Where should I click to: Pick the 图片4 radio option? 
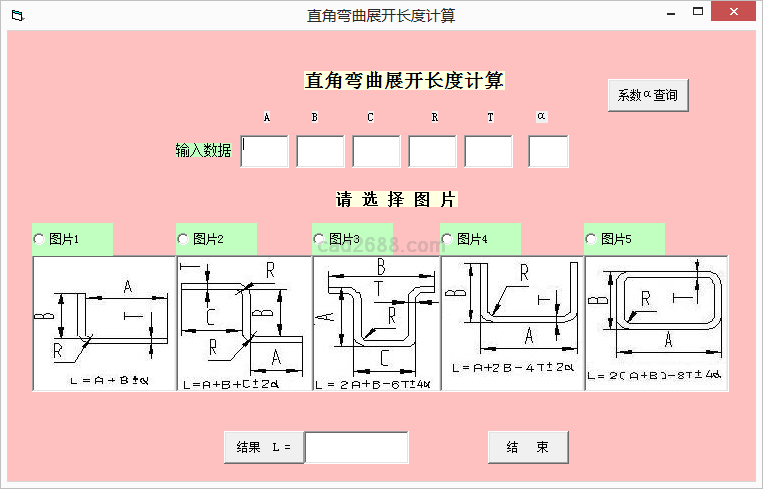pos(448,239)
